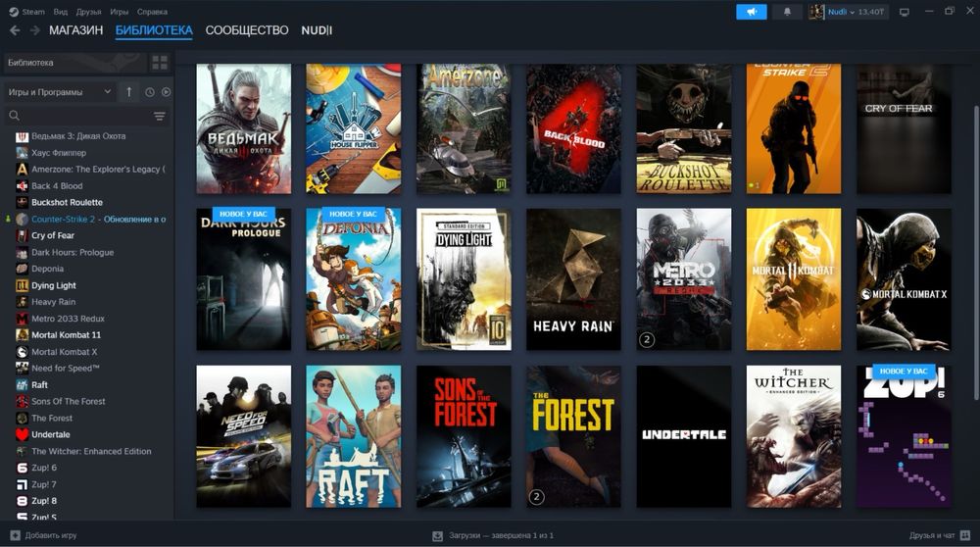The image size is (980, 547).
Task: Open the Справка menu
Action: (153, 12)
